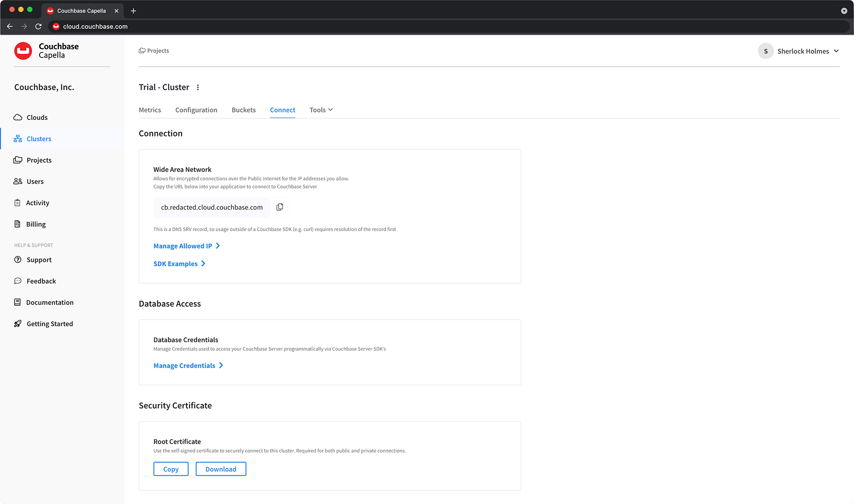Screen dimensions: 854x504
Task: Click the Couchbase, Inc. organization name
Action: pos(44,87)
